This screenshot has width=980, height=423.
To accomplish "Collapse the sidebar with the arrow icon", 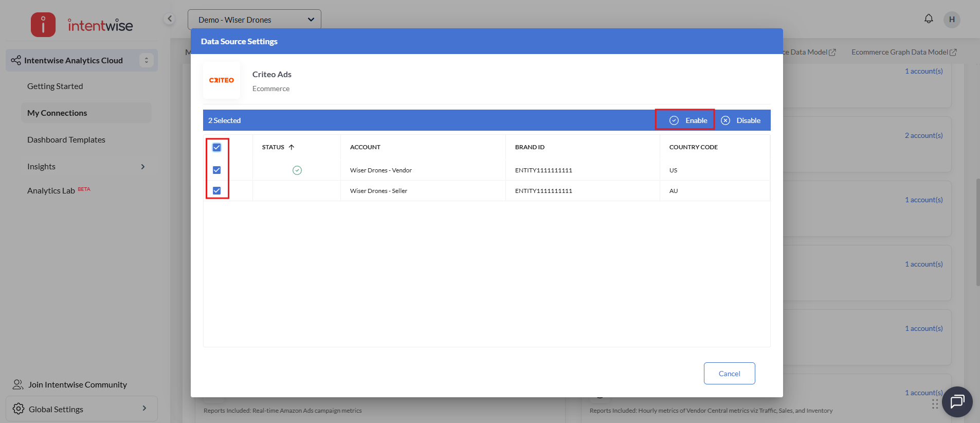I will click(x=170, y=19).
